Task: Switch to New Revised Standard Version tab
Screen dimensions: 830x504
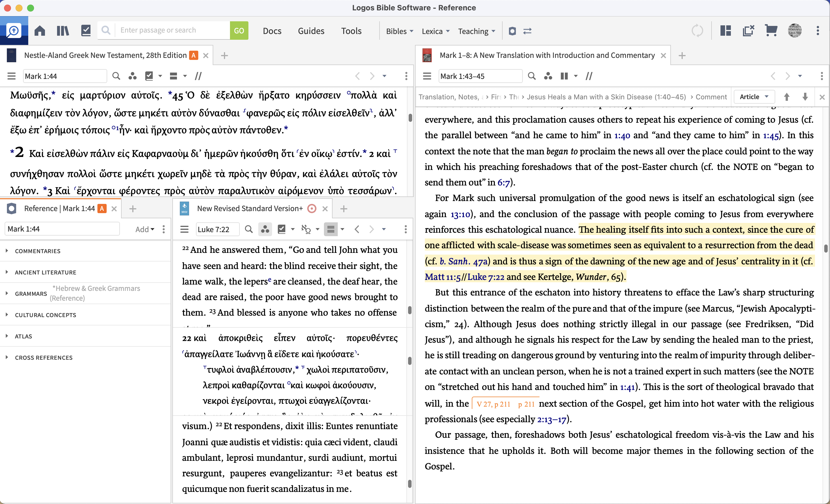Action: pos(250,209)
